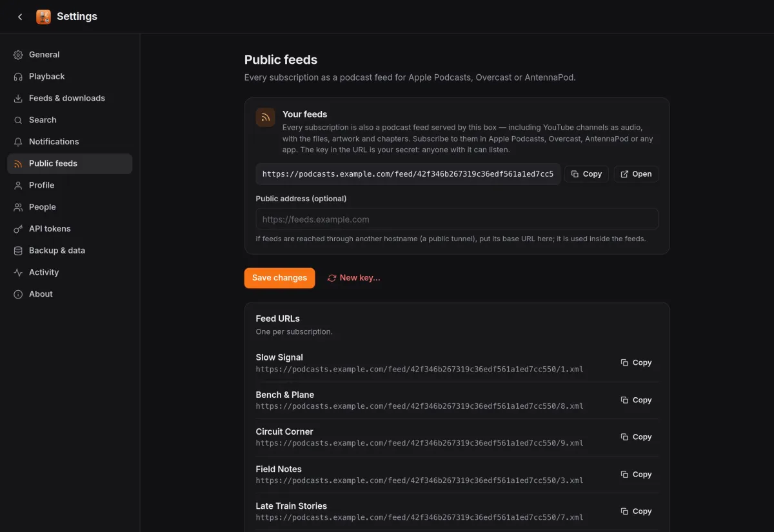Generate a new key

click(x=353, y=278)
